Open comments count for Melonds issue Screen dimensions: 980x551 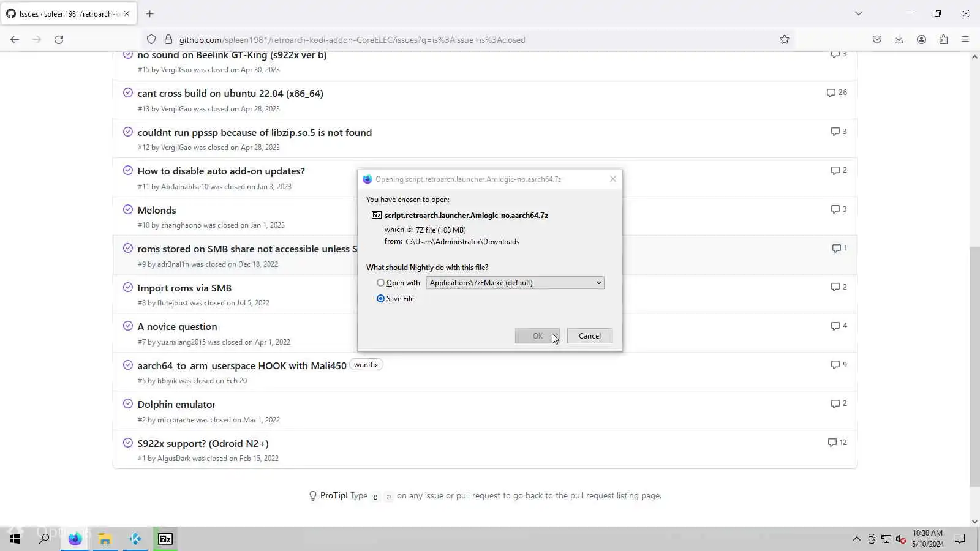pyautogui.click(x=839, y=209)
